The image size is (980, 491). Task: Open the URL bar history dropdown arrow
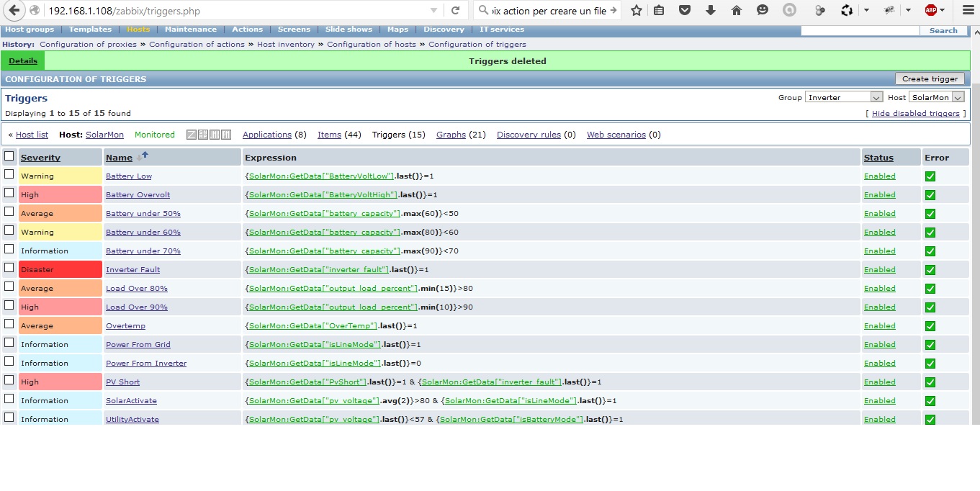(433, 11)
